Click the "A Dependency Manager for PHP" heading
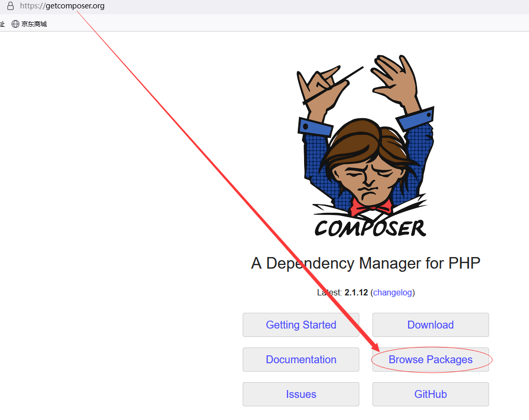Screen dimensions: 529x420 tap(366, 263)
